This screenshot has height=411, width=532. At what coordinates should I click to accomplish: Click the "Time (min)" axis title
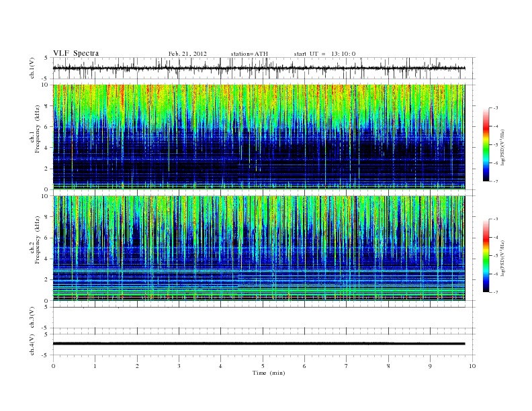pyautogui.click(x=269, y=373)
